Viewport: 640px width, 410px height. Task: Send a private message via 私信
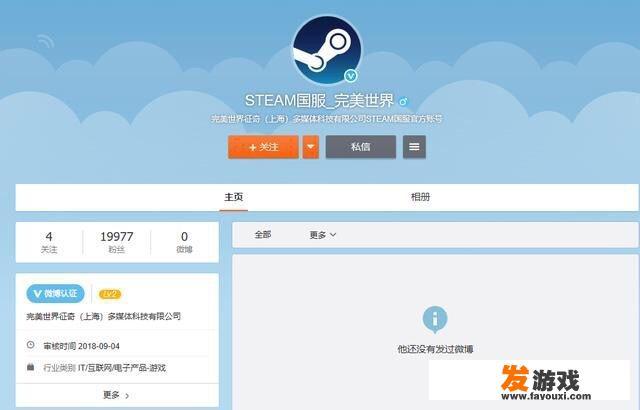(x=361, y=147)
